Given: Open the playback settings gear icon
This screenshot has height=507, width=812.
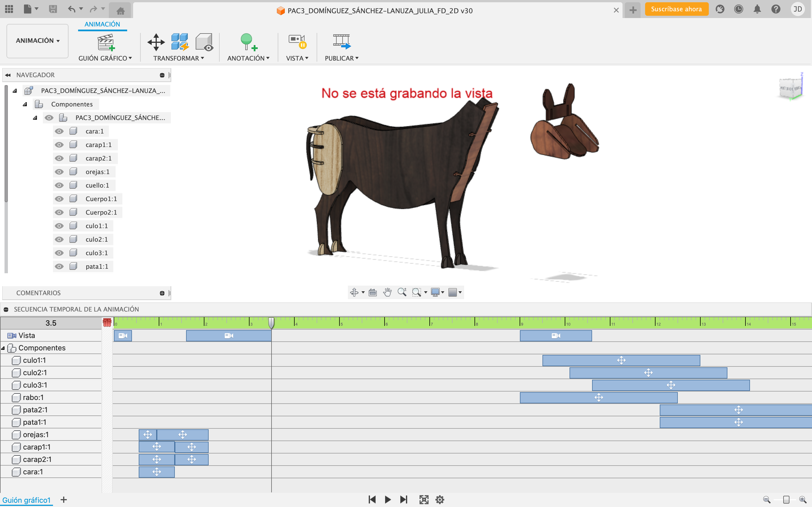Looking at the screenshot, I should [440, 500].
